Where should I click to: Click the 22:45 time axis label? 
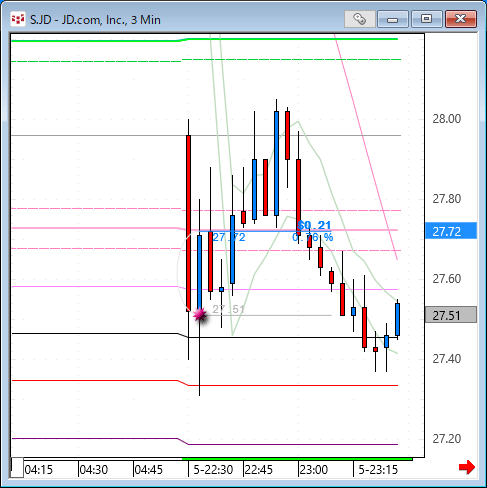click(x=259, y=470)
